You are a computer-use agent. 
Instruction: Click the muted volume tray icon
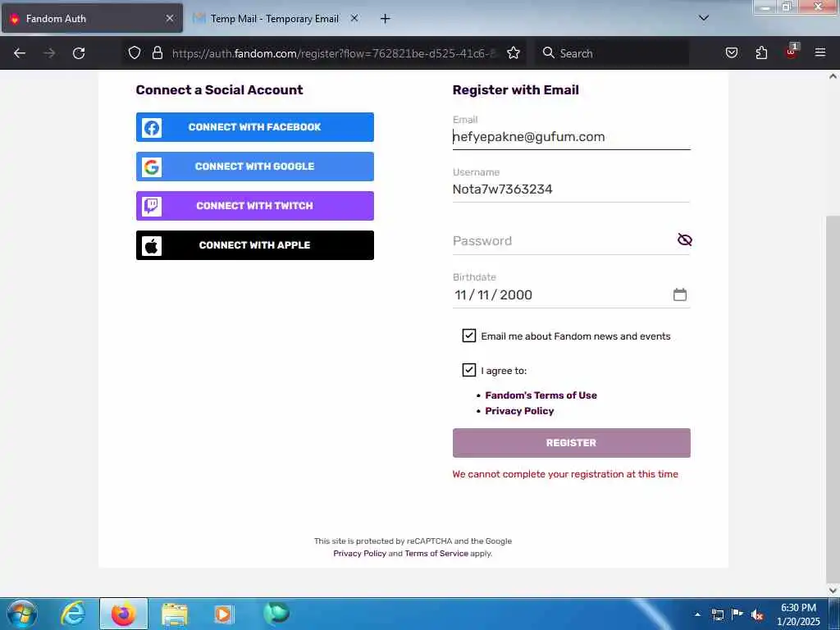click(757, 614)
